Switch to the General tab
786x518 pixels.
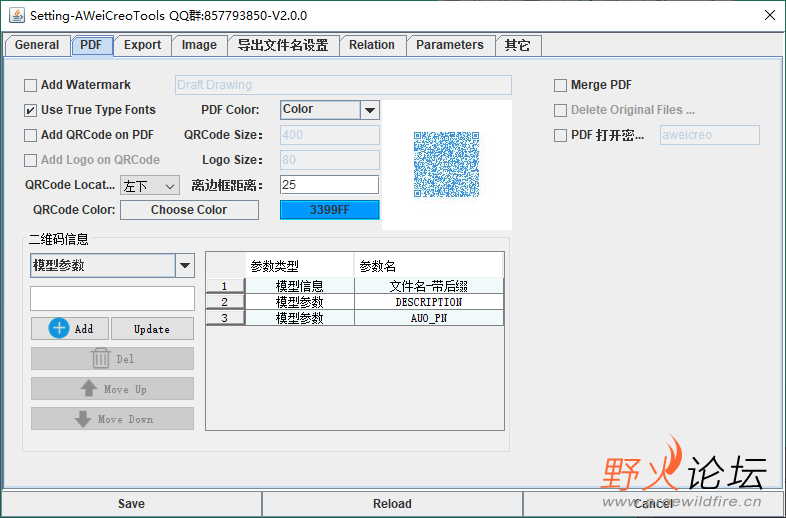pos(37,45)
